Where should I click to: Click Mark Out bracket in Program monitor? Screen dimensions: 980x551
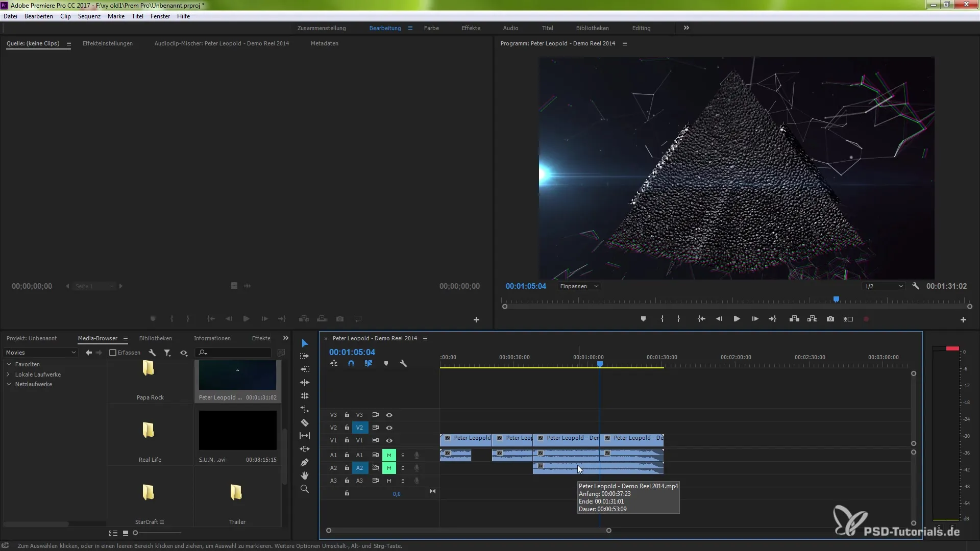click(x=678, y=319)
